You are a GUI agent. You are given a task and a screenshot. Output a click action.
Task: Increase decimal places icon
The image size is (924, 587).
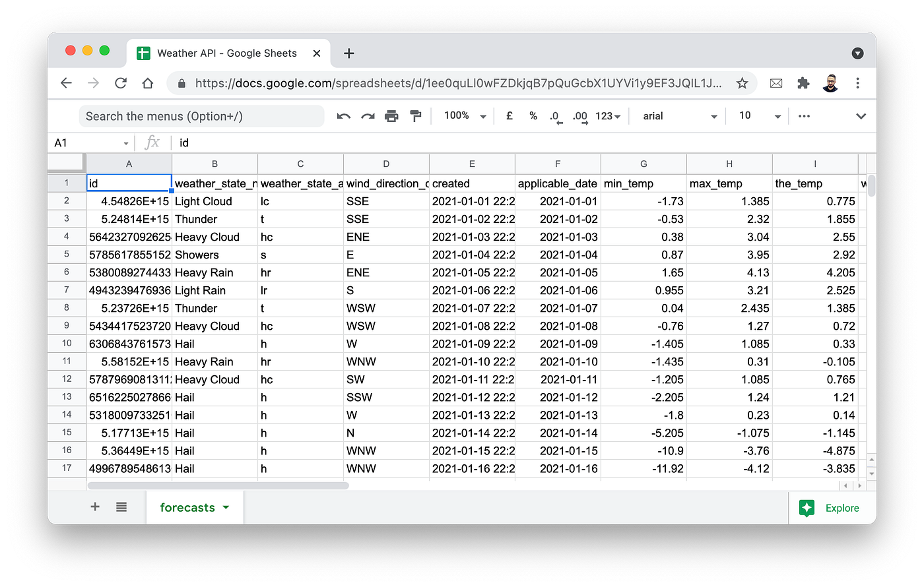[x=579, y=115]
